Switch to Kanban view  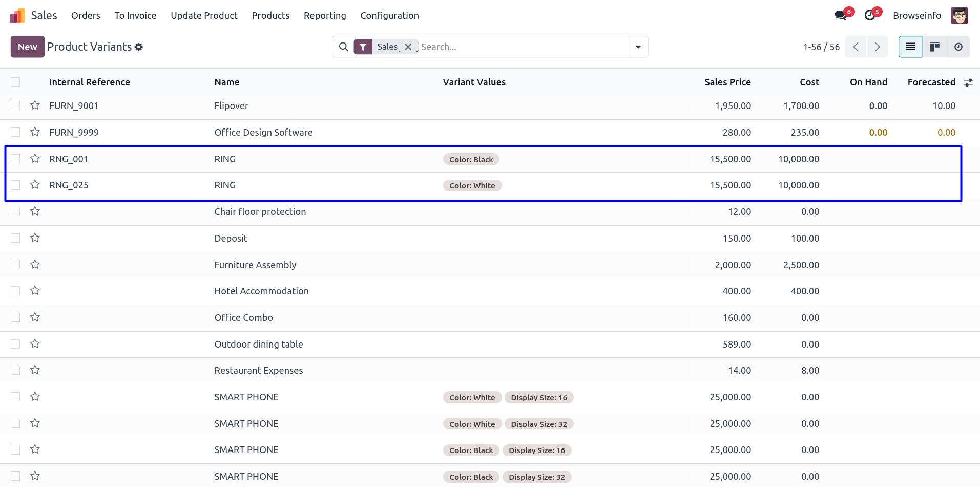pos(934,47)
